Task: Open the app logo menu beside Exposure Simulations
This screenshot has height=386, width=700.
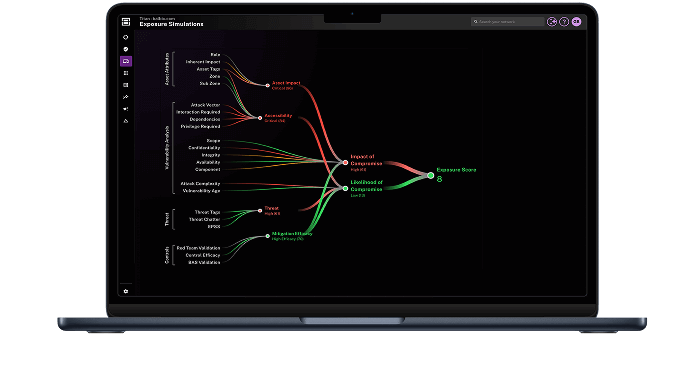Action: coord(126,22)
